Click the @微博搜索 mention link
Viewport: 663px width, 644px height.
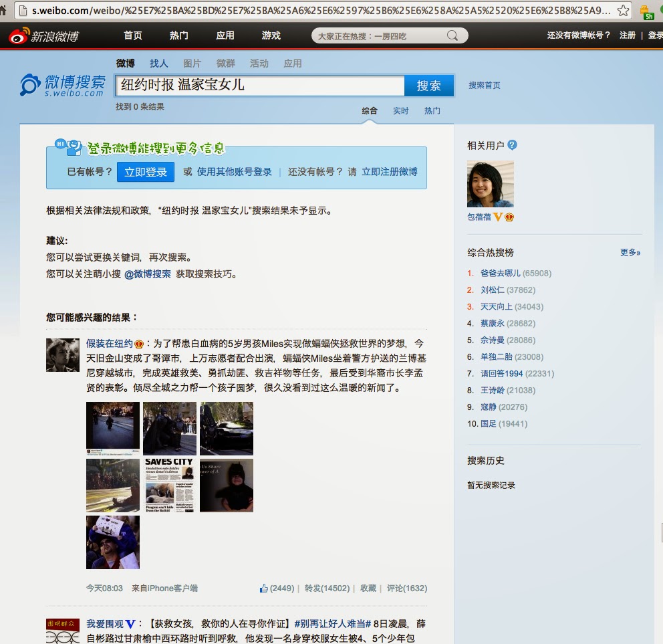pos(148,274)
